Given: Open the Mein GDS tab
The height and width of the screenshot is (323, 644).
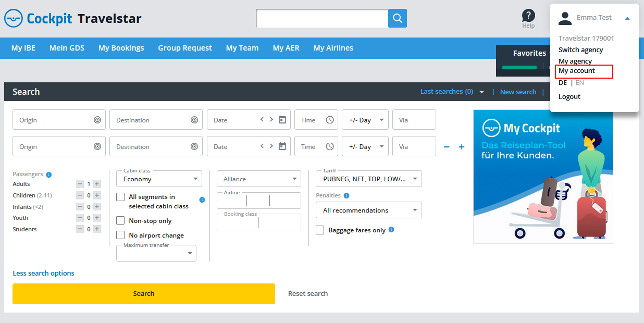Looking at the screenshot, I should pyautogui.click(x=67, y=48).
